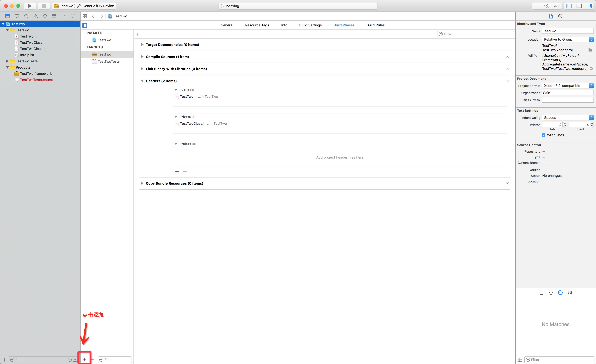
Task: Click the add target plus button at bottom
Action: tap(84, 360)
